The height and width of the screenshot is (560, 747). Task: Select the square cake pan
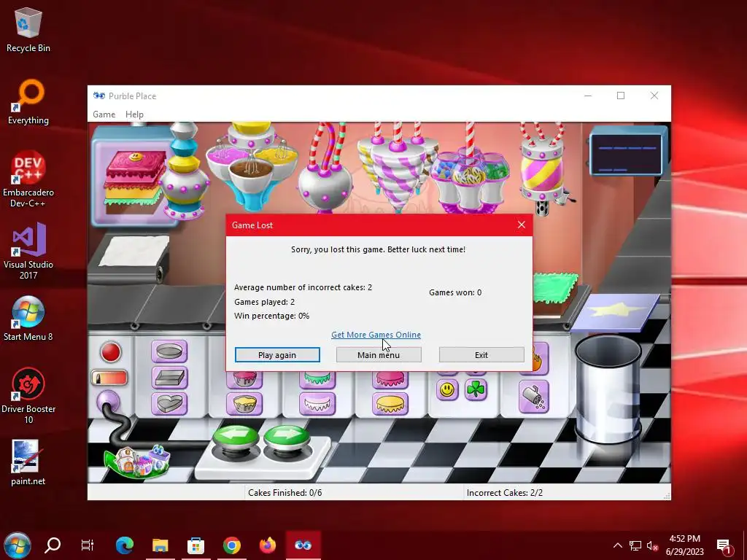169,378
